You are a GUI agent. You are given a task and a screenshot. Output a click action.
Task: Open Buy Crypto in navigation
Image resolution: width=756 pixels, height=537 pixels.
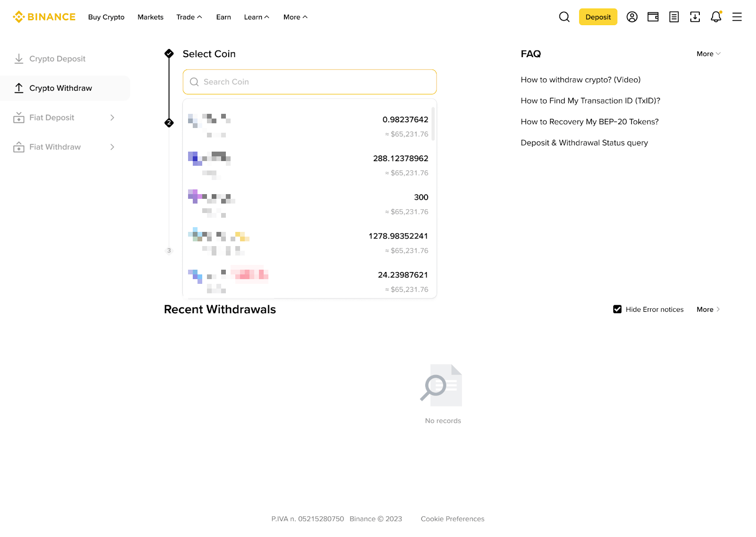pyautogui.click(x=106, y=17)
